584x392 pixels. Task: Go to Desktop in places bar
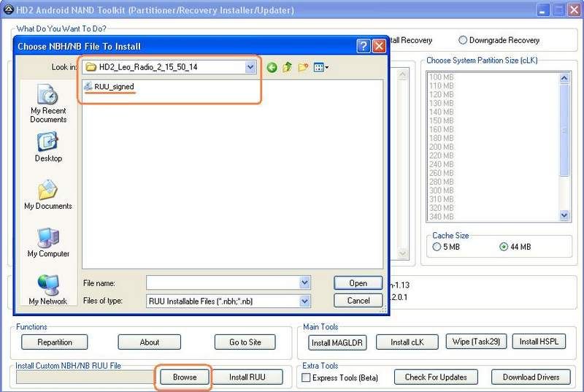pyautogui.click(x=48, y=147)
